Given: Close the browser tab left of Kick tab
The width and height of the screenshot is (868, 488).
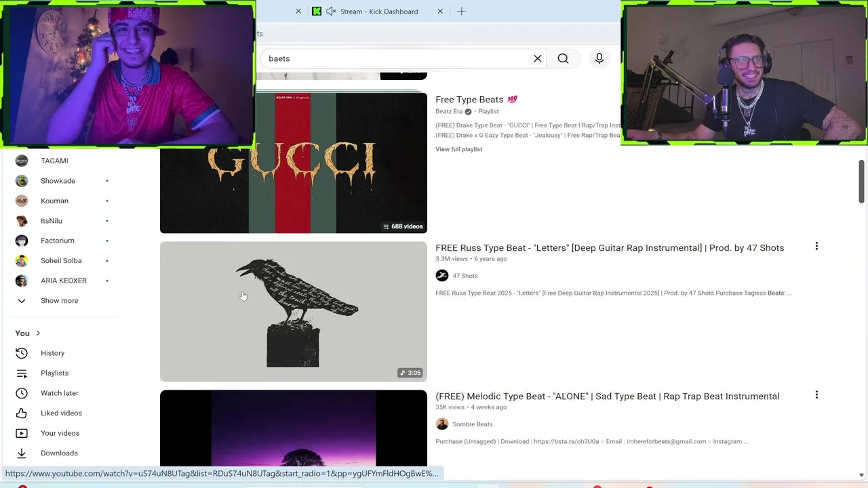Looking at the screenshot, I should point(298,11).
